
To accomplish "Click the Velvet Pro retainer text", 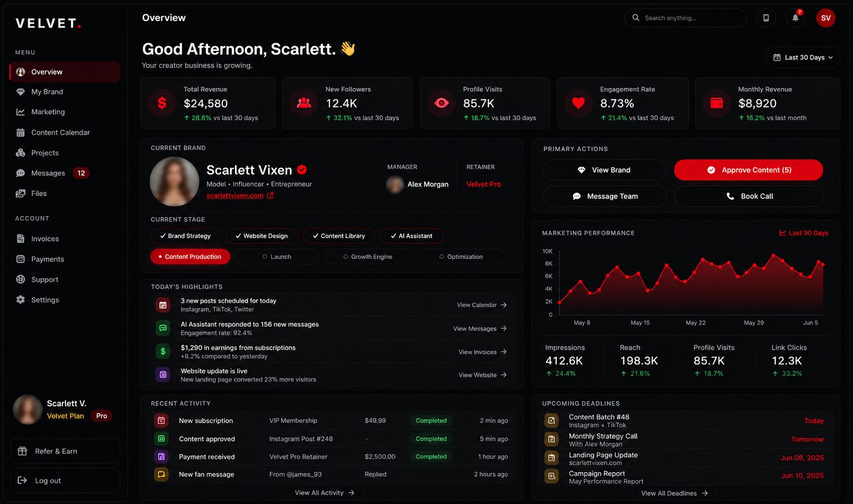I will tap(483, 184).
